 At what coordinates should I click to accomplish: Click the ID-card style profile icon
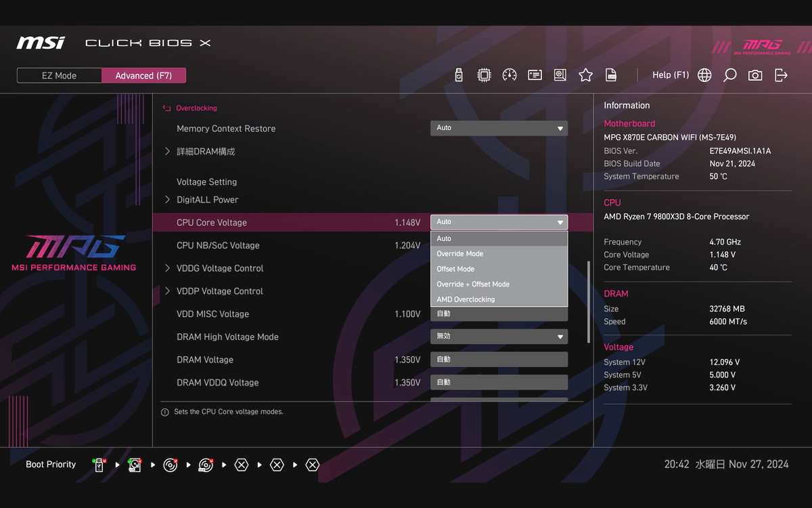pos(535,75)
